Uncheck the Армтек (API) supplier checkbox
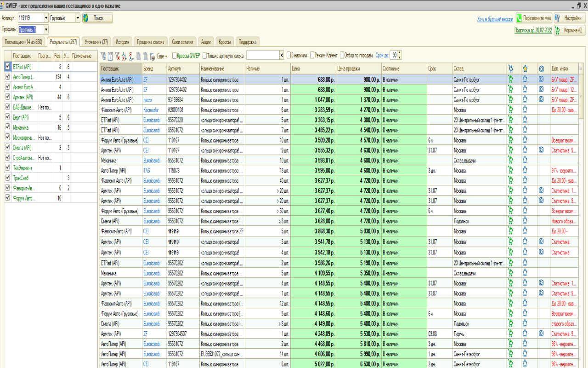Screen dimensions: 588x368 pos(7,97)
